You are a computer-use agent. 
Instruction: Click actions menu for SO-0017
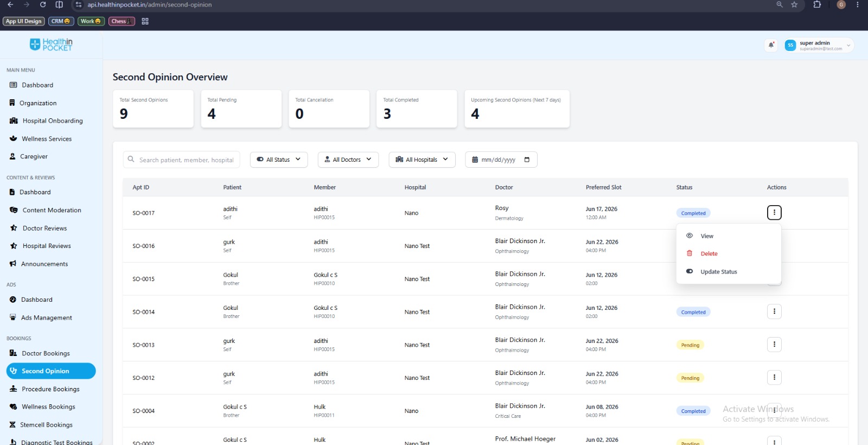774,212
